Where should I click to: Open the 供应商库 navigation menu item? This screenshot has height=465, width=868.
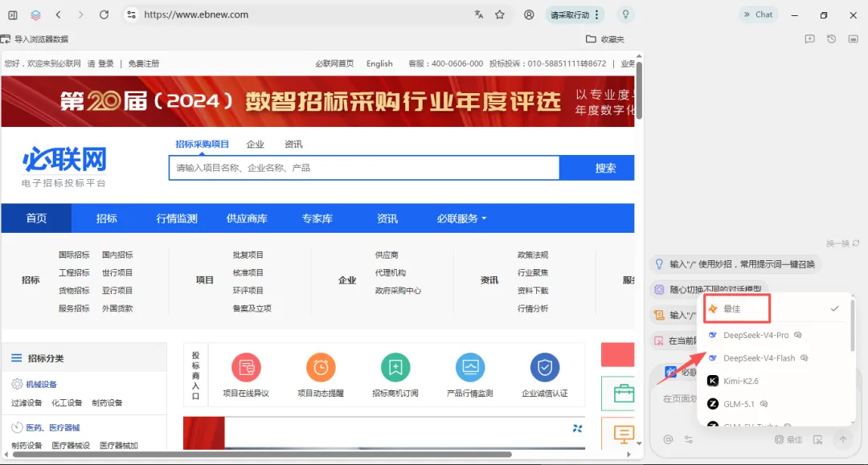tap(247, 218)
